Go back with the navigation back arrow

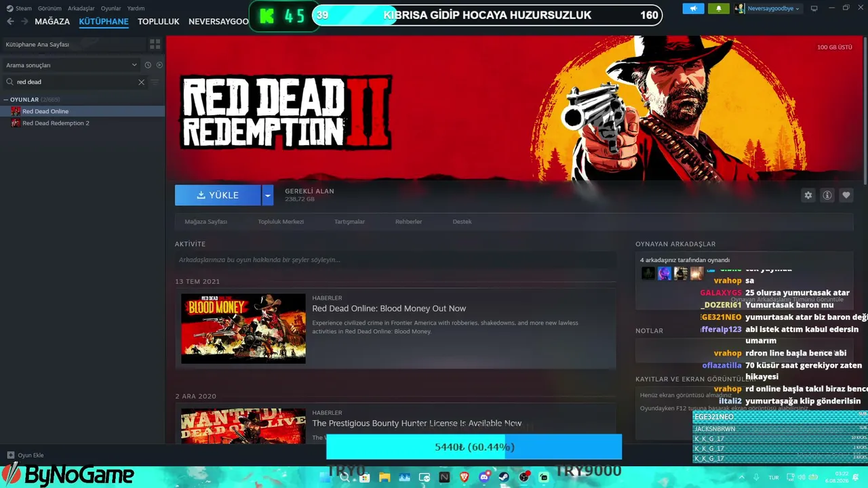[10, 22]
